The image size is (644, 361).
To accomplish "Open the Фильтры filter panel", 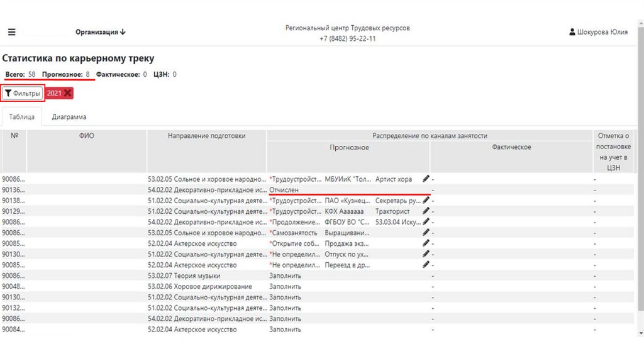I will 23,93.
